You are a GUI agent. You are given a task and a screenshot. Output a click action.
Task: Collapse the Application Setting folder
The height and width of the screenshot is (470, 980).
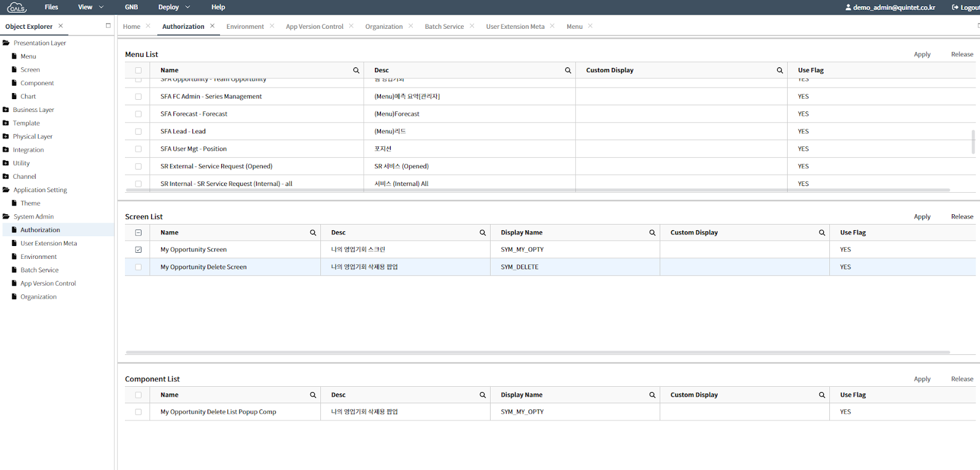pyautogui.click(x=6, y=190)
